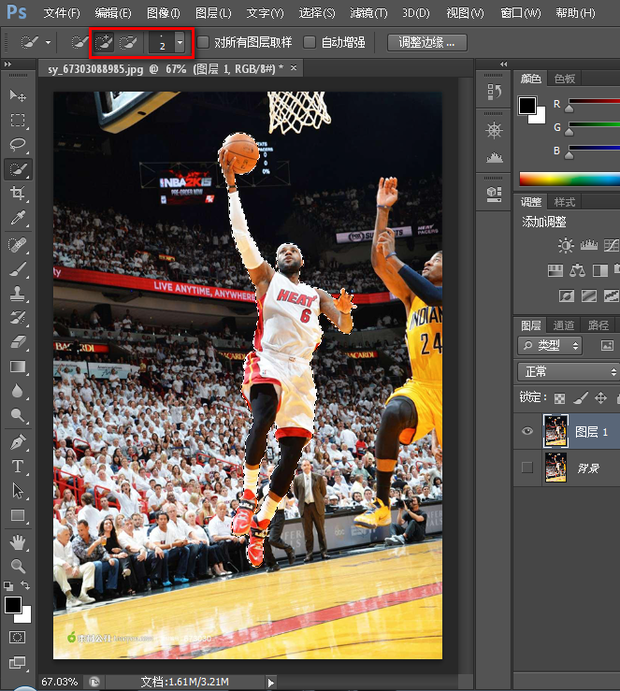Open tool preset picker arrow
This screenshot has width=620, height=691.
pos(48,43)
